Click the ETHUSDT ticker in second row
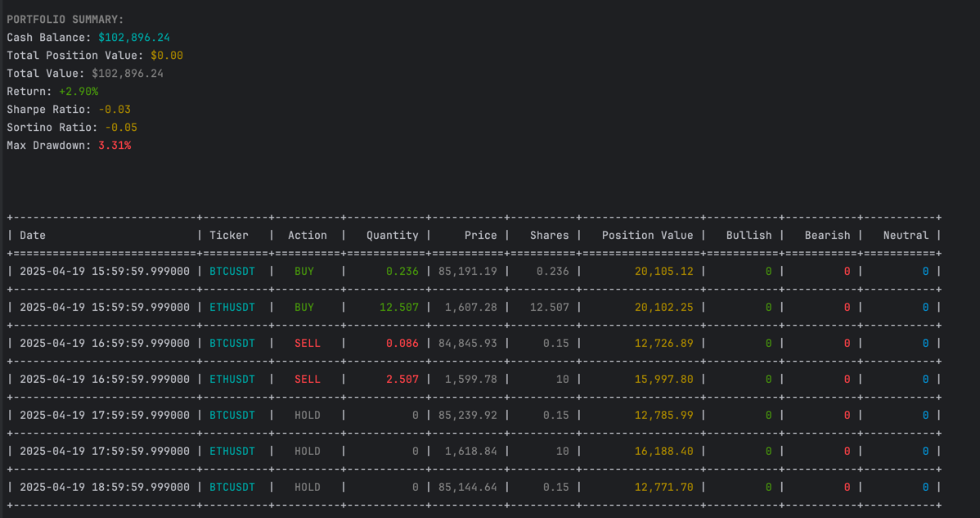The image size is (980, 518). [x=232, y=307]
